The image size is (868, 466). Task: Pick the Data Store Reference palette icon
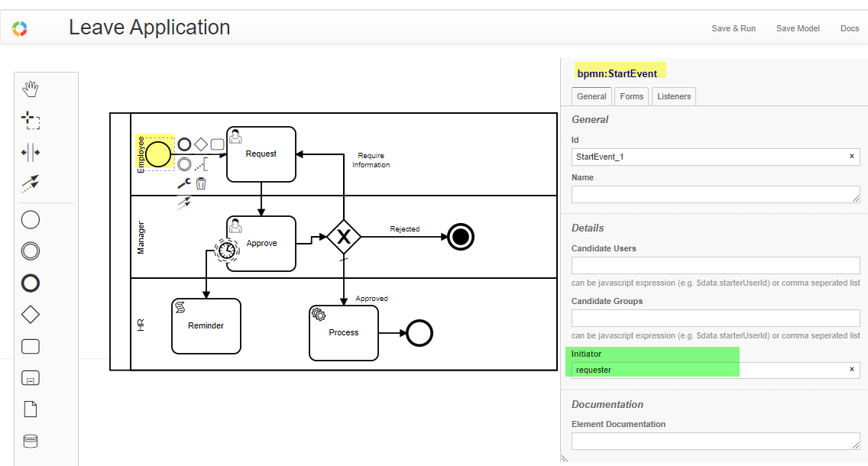click(31, 442)
